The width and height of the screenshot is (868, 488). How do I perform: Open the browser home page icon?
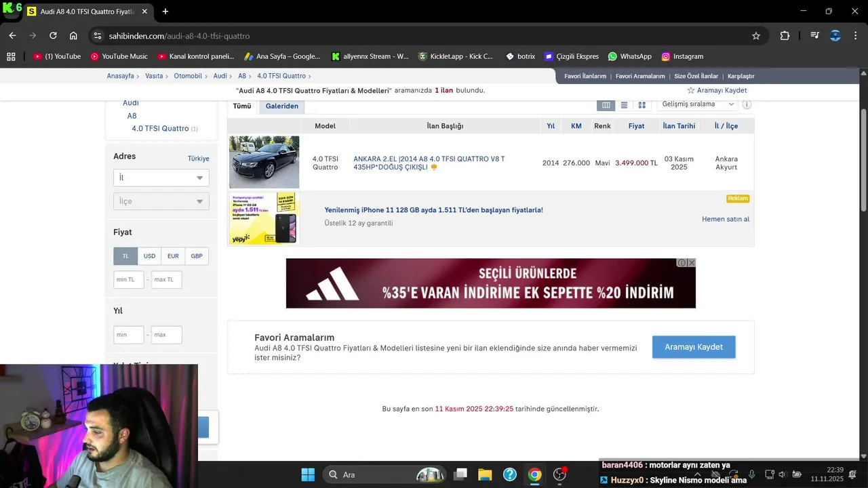coord(73,36)
